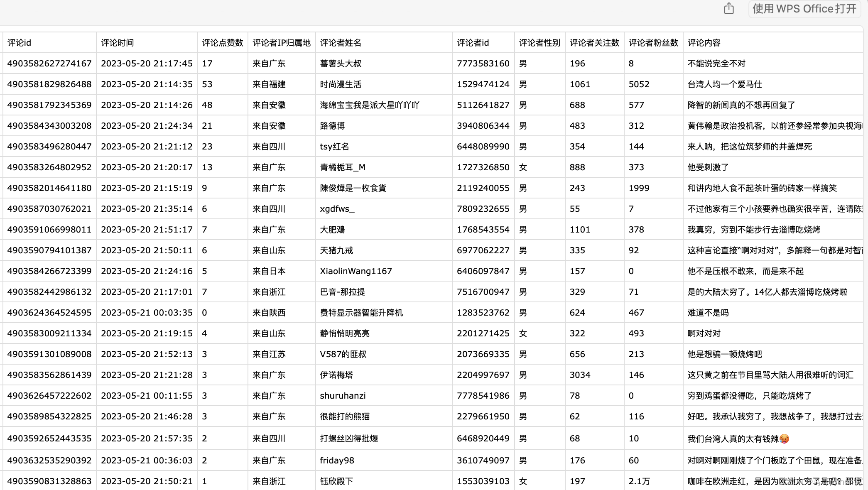Screen dimensions: 868x490
Task: Click commenter name tsy红名
Action: click(334, 147)
